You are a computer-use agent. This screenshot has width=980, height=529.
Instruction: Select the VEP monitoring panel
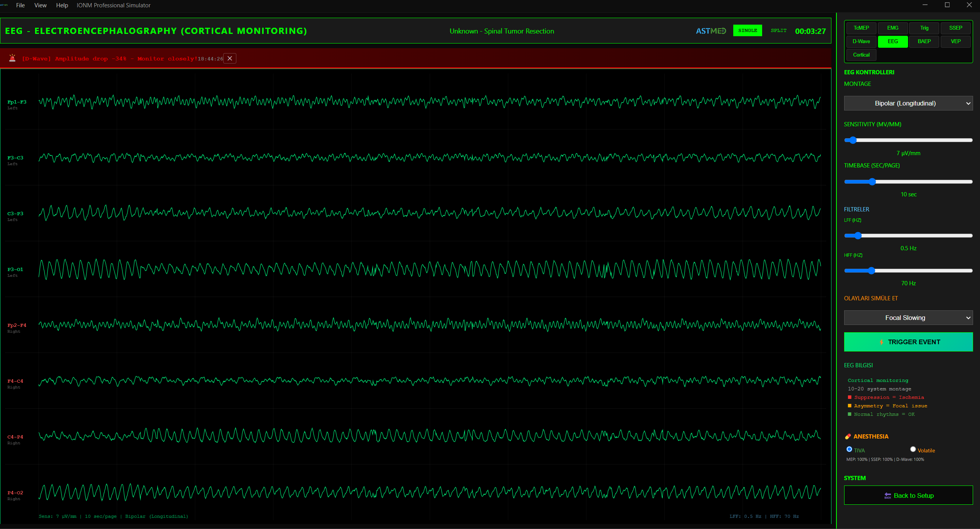tap(955, 41)
